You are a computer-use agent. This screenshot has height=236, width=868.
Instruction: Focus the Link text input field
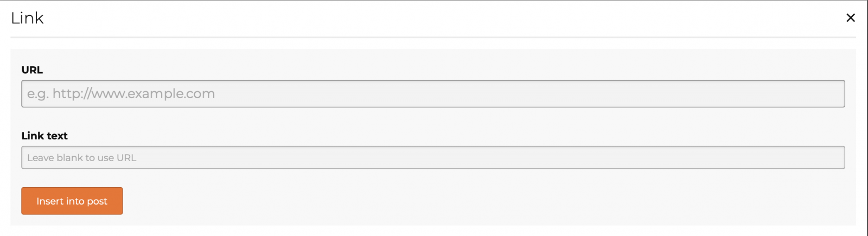tap(433, 158)
